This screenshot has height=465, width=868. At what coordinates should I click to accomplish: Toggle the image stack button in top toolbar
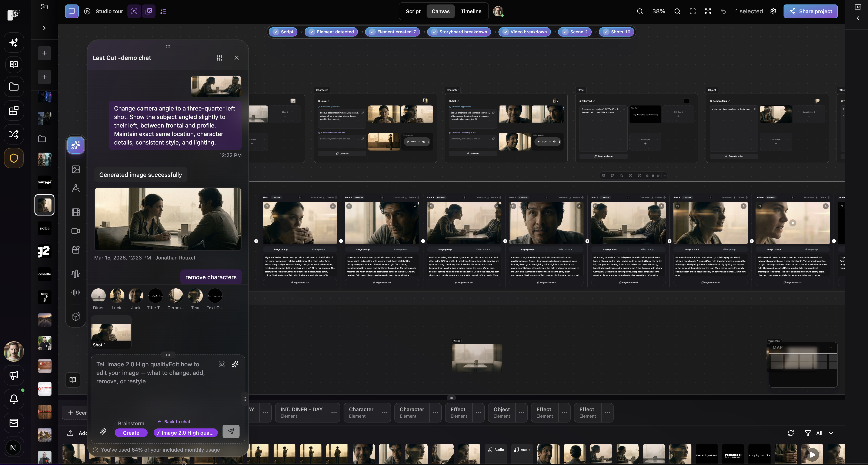148,11
